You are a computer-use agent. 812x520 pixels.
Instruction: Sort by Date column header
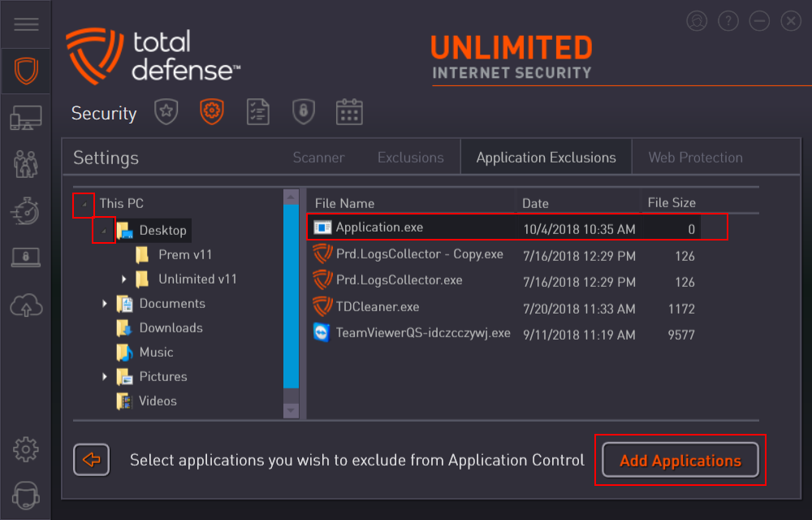point(535,204)
